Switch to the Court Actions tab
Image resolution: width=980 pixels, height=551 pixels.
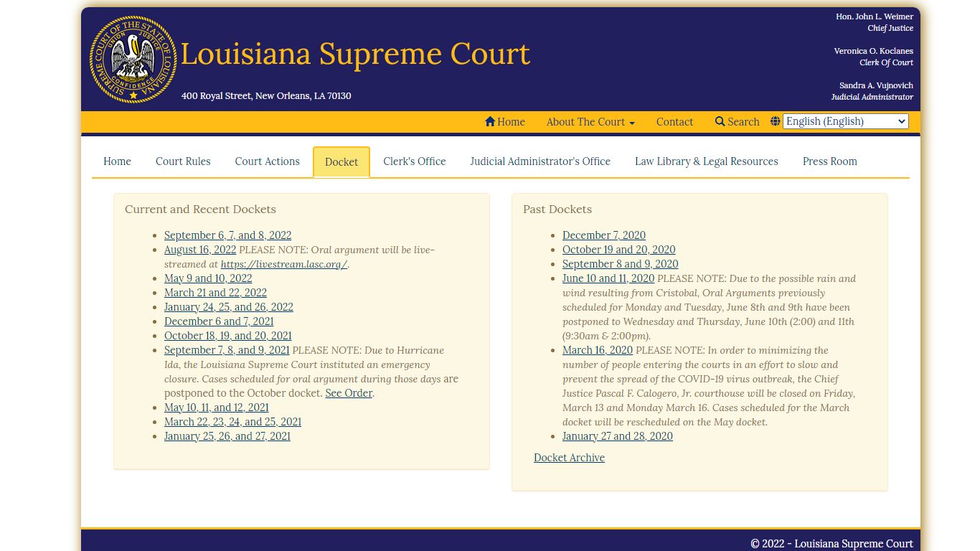click(267, 161)
